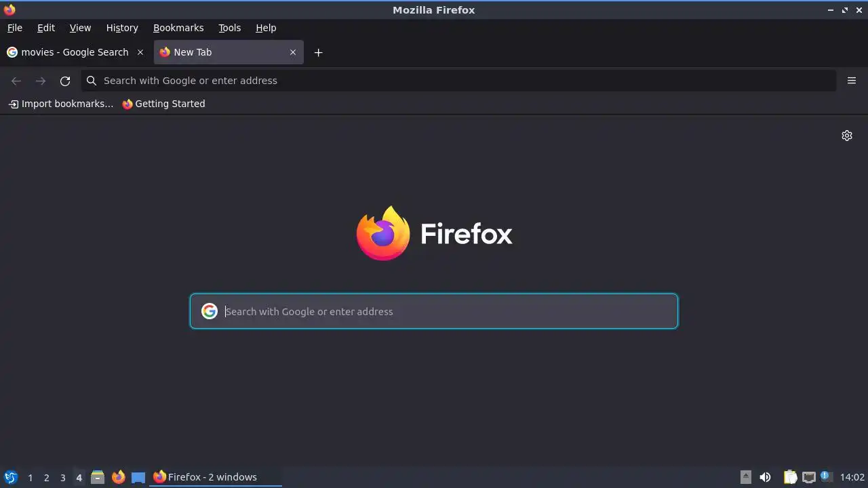The height and width of the screenshot is (488, 868).
Task: Click the forward navigation arrow
Action: [x=41, y=81]
